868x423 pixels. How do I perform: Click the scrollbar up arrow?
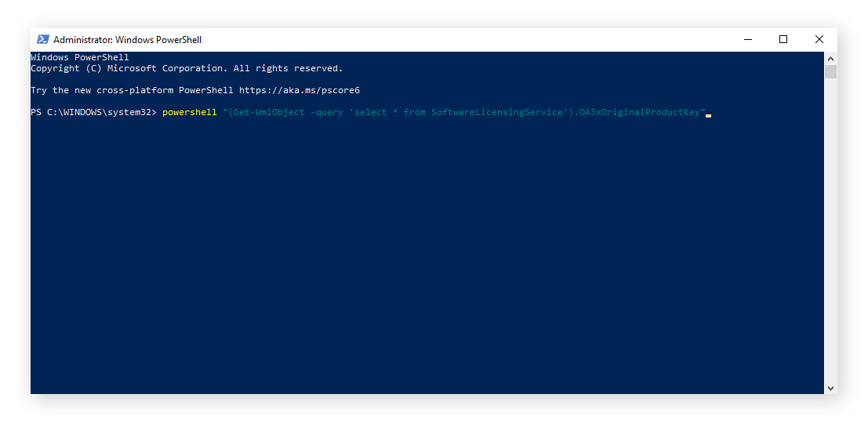click(830, 57)
